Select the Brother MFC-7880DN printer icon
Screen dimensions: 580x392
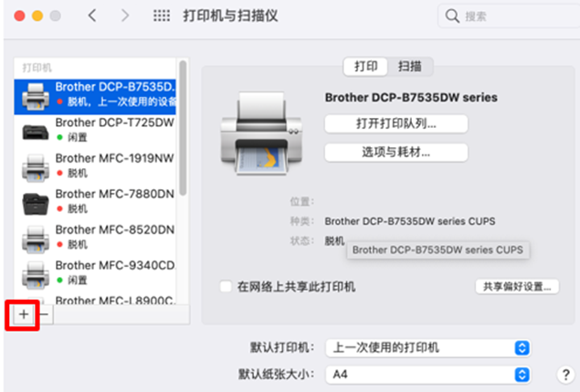click(x=35, y=203)
